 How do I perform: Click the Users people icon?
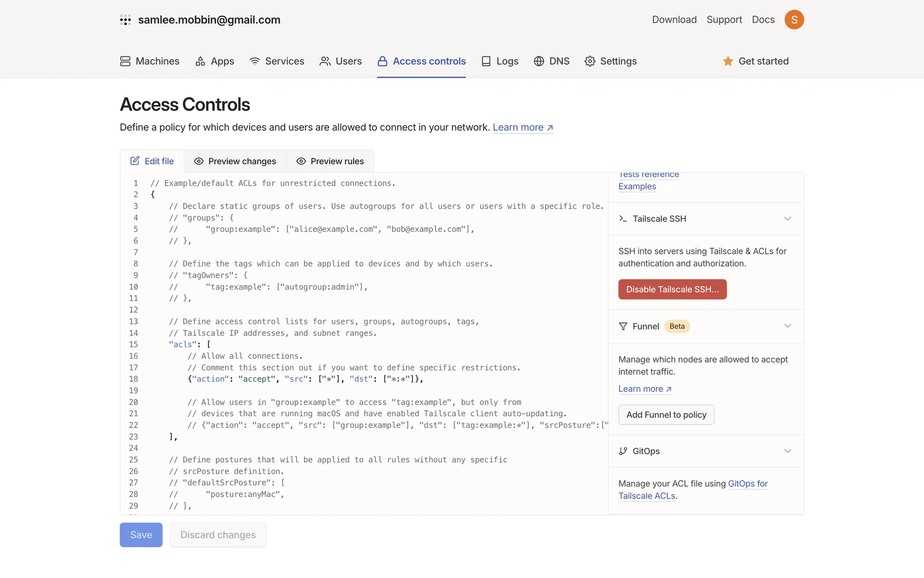point(325,61)
